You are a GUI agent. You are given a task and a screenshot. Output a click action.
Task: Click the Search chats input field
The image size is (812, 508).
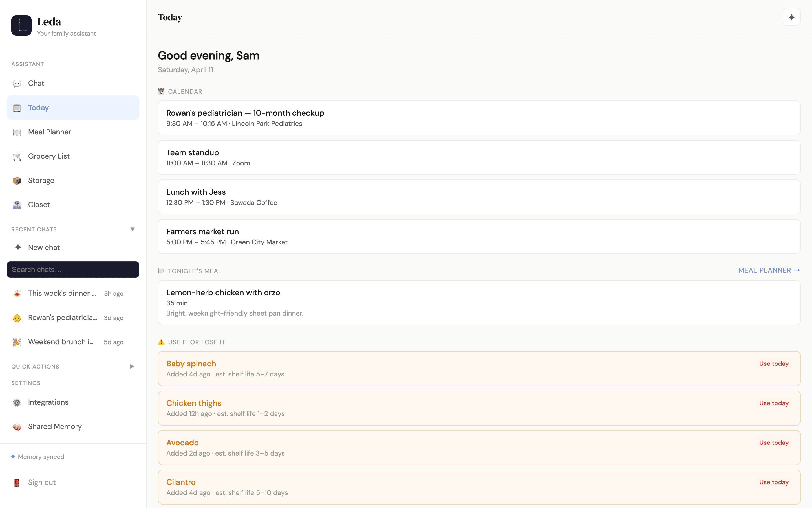73,270
